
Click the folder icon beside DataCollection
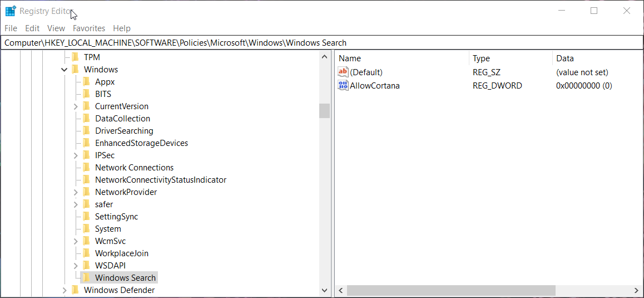click(86, 119)
